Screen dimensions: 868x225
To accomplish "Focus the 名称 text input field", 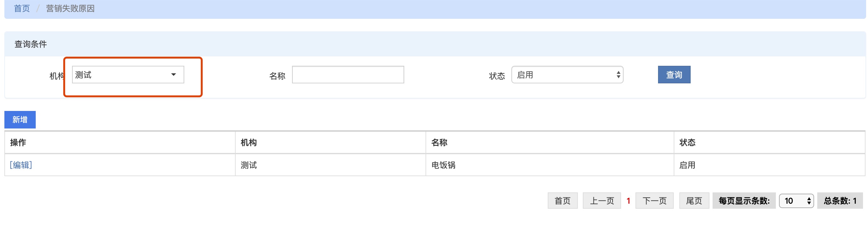I will click(348, 75).
